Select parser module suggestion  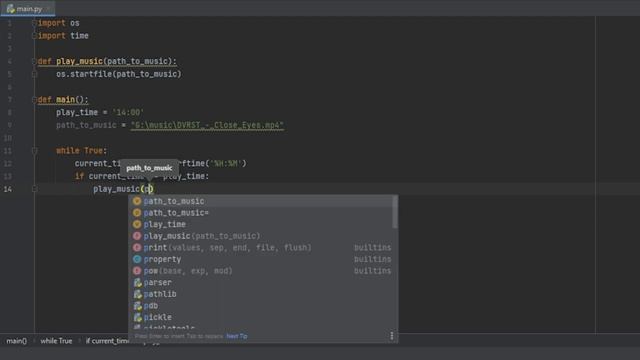click(x=261, y=282)
